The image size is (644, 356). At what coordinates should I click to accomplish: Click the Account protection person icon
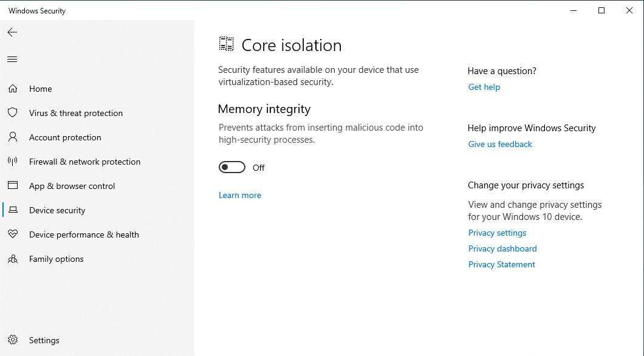tap(13, 137)
